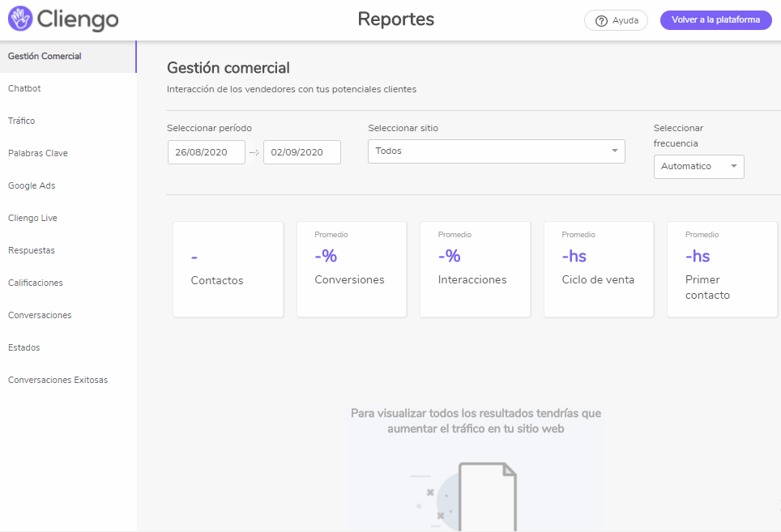Open the frecuencia Automatico dropdown
Image resolution: width=781 pixels, height=532 pixels.
click(x=698, y=167)
